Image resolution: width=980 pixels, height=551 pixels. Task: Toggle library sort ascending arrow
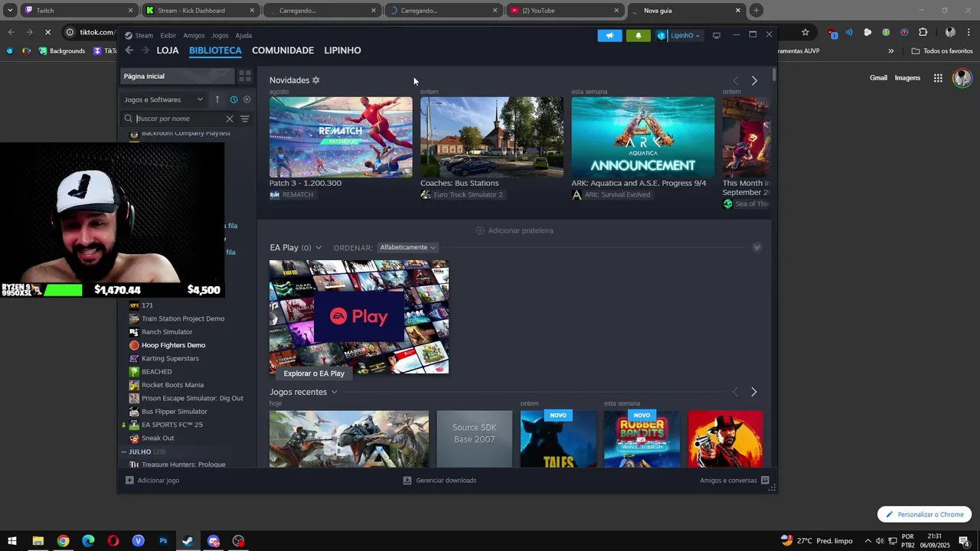(217, 99)
